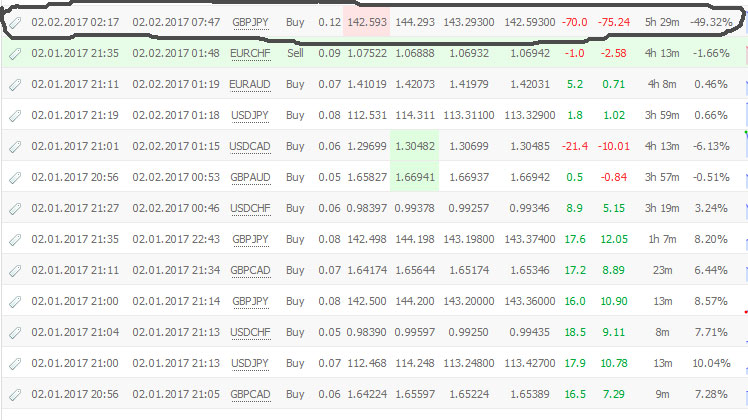Click the 143.29300 take profit value
748x420 pixels.
(468, 22)
